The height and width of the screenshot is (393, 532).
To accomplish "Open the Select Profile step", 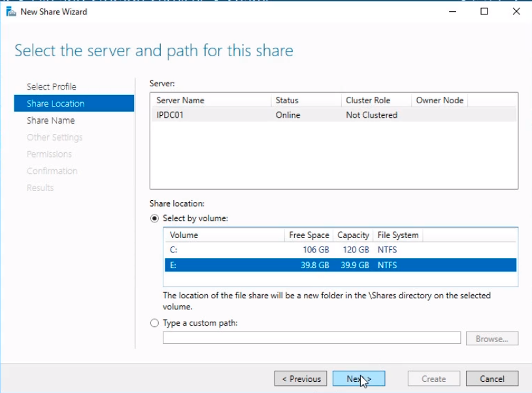I will coord(52,86).
